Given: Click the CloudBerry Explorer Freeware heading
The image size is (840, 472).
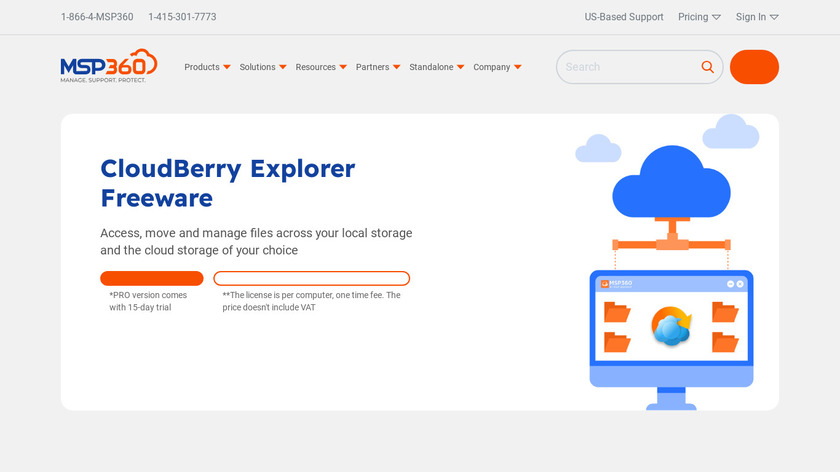Looking at the screenshot, I should click(228, 183).
